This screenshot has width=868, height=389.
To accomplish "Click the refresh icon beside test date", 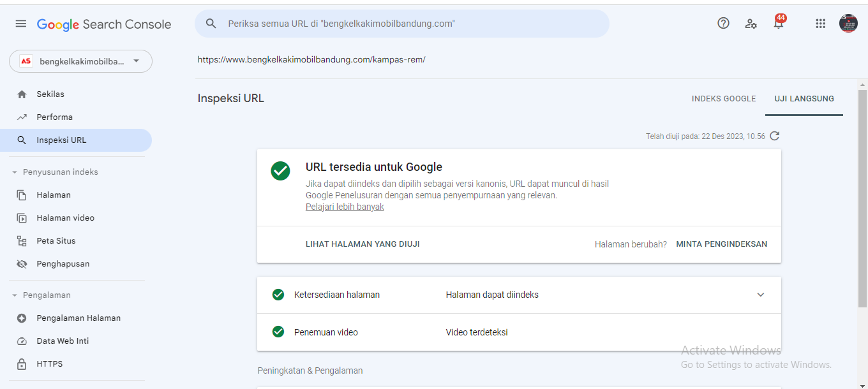I will (774, 136).
